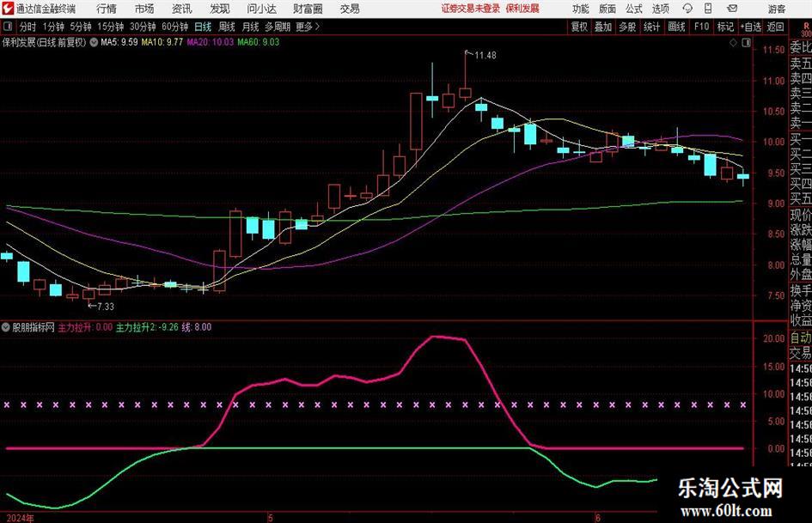Click the diamond icon above the price axis
This screenshot has width=812, height=523.
click(733, 43)
